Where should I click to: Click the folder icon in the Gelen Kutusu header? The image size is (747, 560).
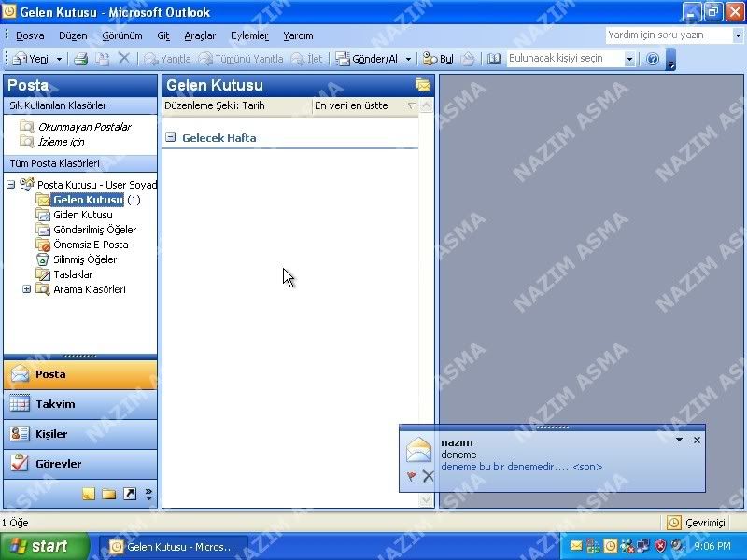click(423, 85)
